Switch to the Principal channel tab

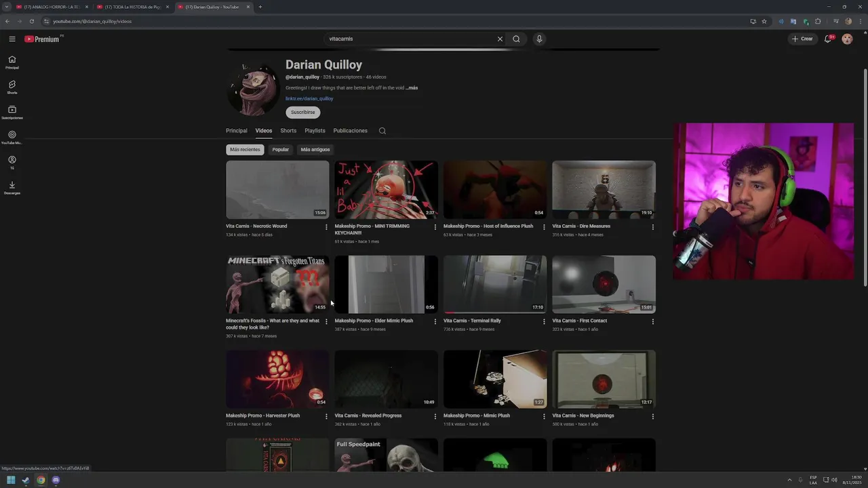(237, 131)
